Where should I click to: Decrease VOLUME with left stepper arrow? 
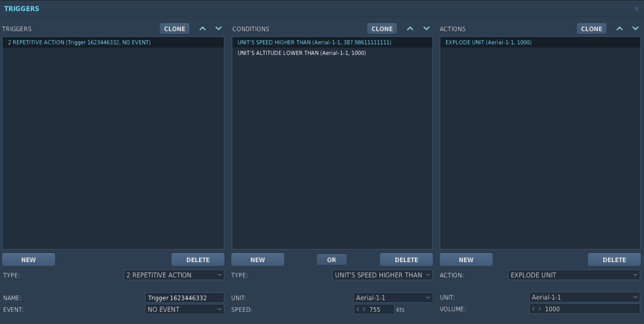(534, 309)
